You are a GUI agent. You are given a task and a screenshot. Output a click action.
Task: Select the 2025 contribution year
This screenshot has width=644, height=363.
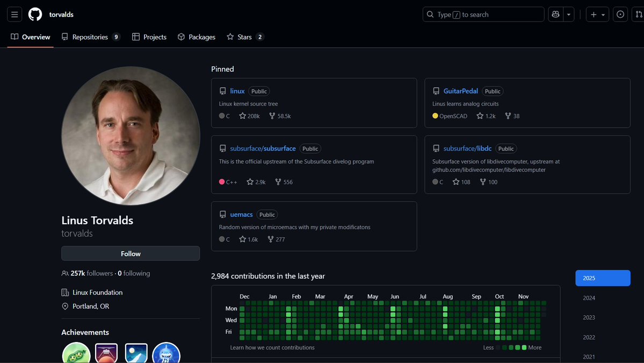click(603, 278)
